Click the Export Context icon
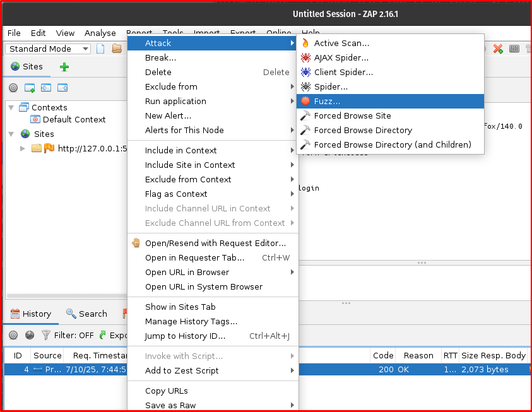532x412 pixels. coord(62,88)
